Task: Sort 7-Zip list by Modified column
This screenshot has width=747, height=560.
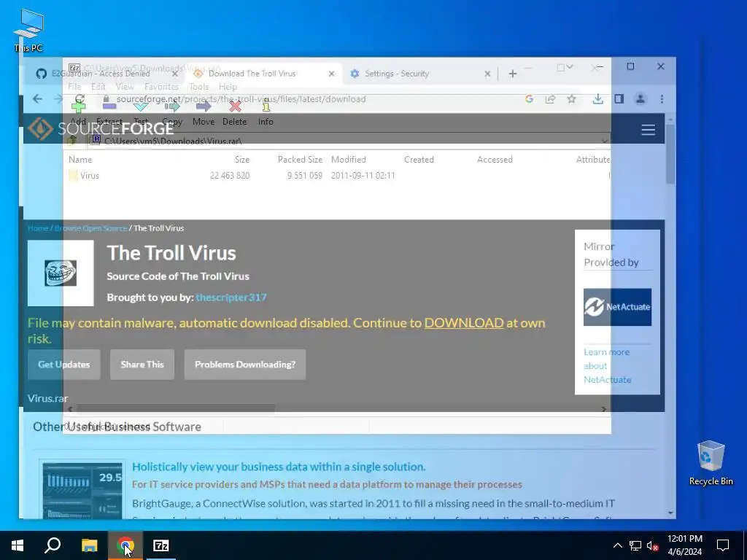Action: tap(348, 160)
